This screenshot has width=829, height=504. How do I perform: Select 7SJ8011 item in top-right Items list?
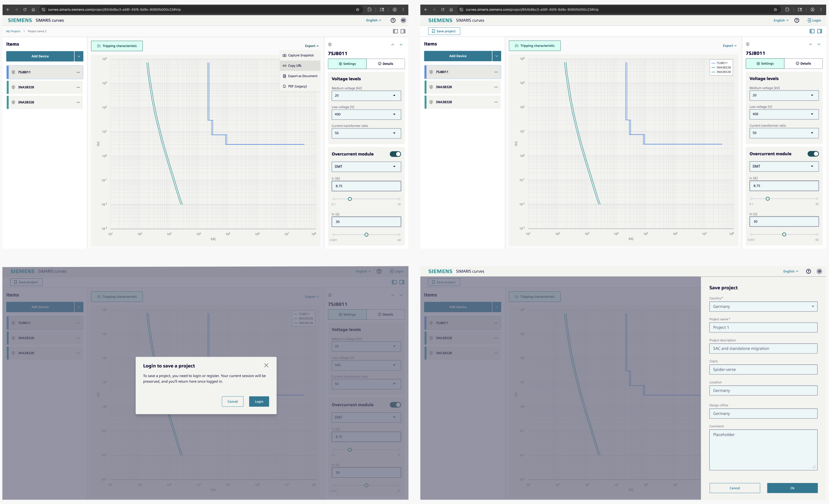click(463, 72)
